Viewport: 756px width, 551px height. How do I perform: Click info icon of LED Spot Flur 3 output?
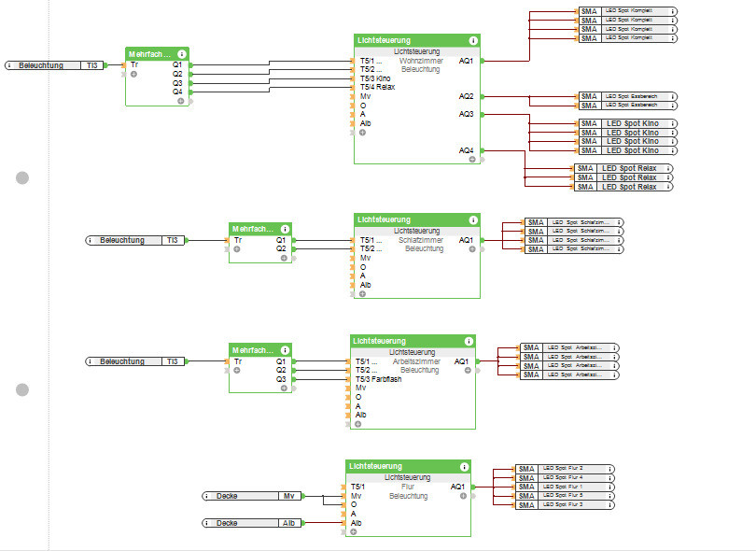pos(609,505)
